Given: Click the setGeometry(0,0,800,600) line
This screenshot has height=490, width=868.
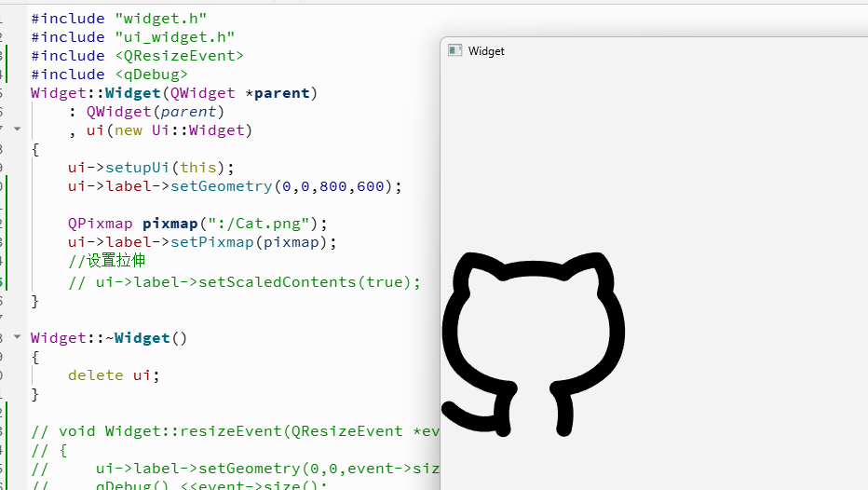Looking at the screenshot, I should 235,186.
